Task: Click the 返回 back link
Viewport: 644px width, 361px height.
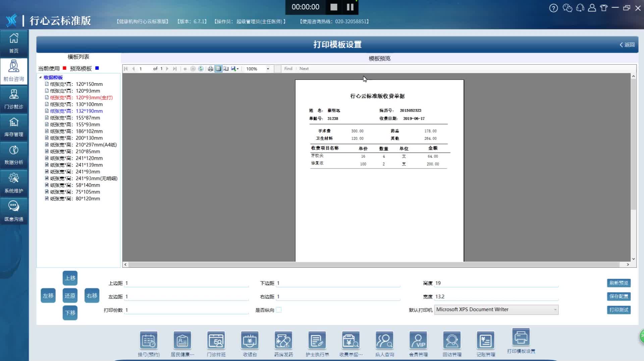Action: coord(627,45)
